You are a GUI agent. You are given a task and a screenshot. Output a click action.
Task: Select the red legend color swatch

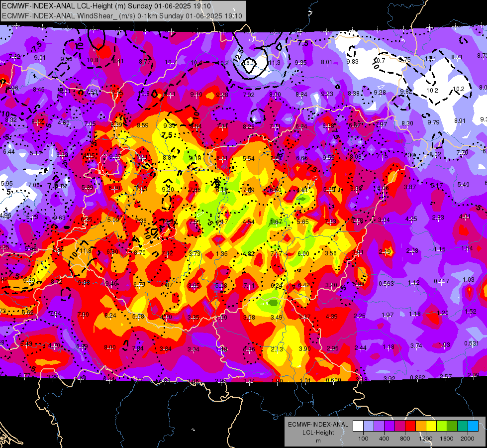410,426
